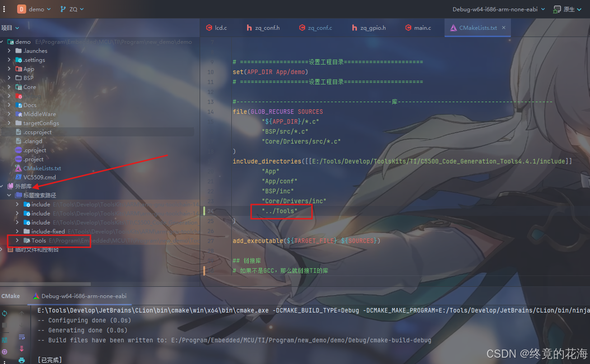The height and width of the screenshot is (364, 590).
Task: Select the 标题搜索路径 folder icon
Action: pyautogui.click(x=19, y=195)
